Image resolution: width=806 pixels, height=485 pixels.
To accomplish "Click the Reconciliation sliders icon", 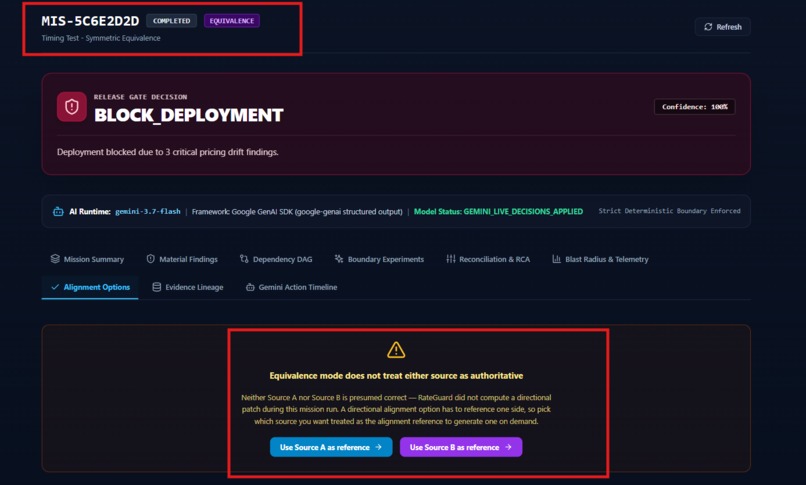I will click(451, 259).
